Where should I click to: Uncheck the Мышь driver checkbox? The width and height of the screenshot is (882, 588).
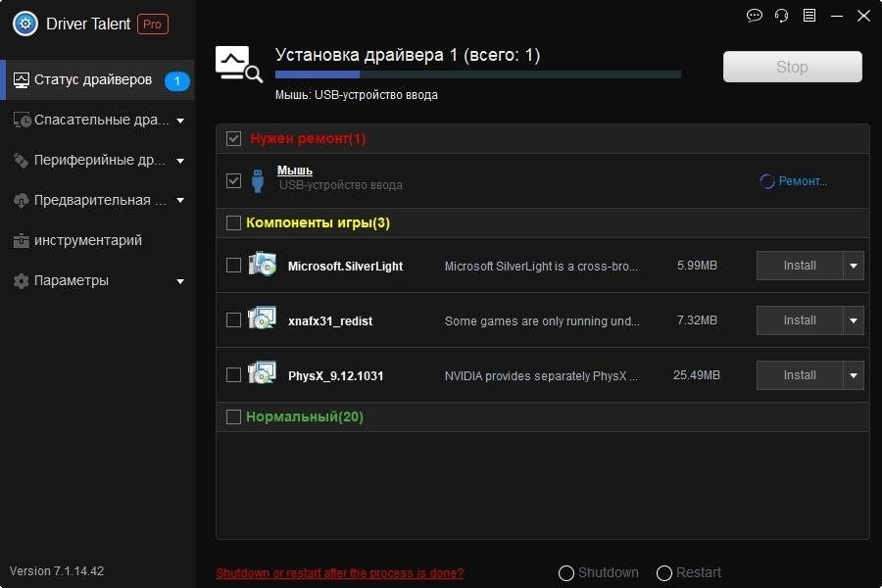(233, 180)
